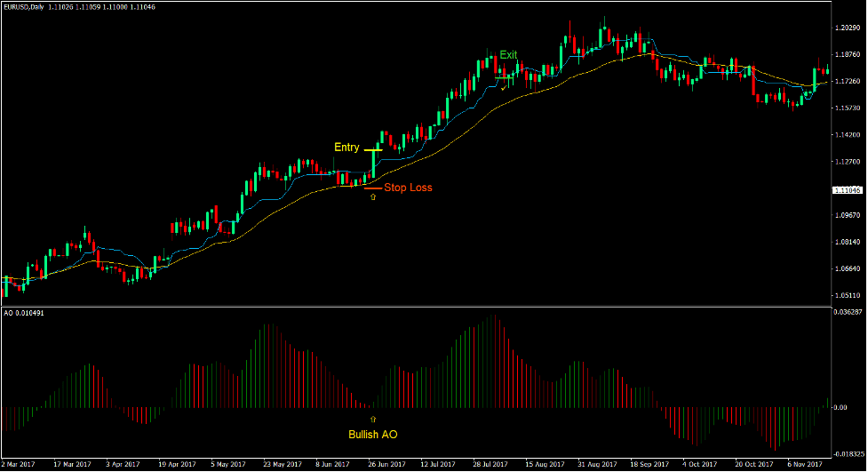This screenshot has width=868, height=472.
Task: Click the 12 Jul 2017 date label
Action: click(x=438, y=464)
